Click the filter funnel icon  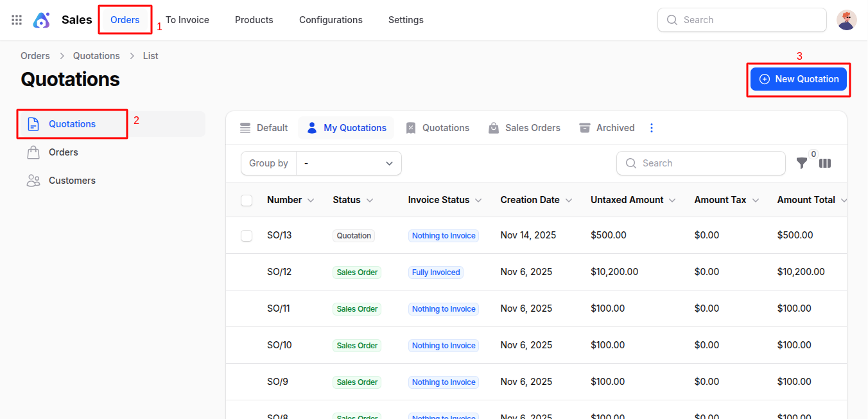[802, 163]
